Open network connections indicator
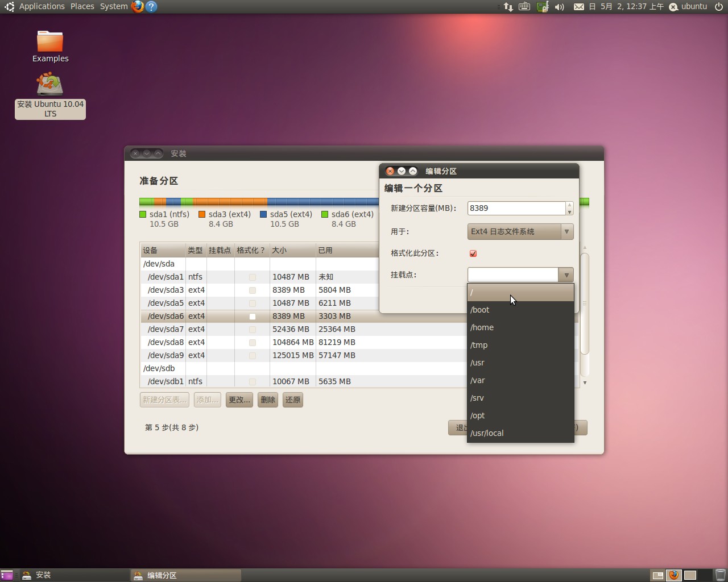The height and width of the screenshot is (582, 728). [508, 7]
